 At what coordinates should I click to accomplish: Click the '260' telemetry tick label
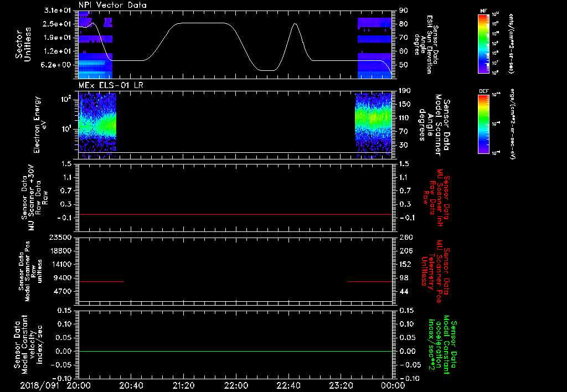(x=406, y=237)
